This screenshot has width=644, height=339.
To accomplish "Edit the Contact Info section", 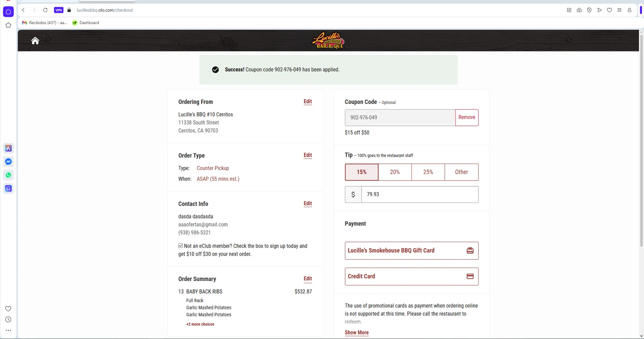I will click(308, 203).
